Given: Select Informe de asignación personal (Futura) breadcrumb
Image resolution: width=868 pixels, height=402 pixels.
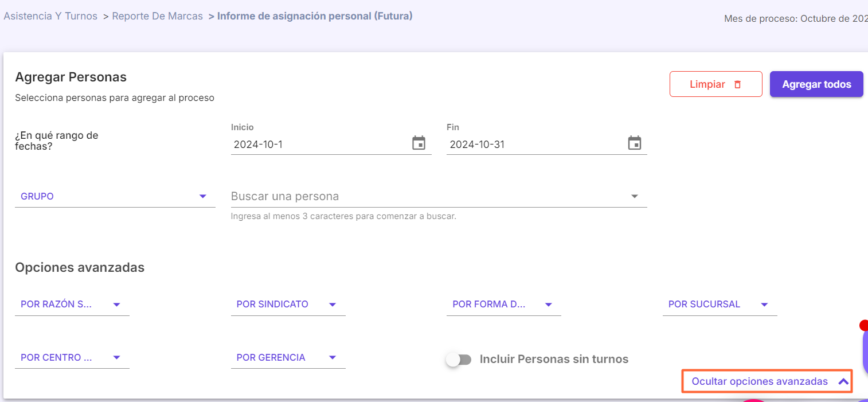Looking at the screenshot, I should point(315,16).
